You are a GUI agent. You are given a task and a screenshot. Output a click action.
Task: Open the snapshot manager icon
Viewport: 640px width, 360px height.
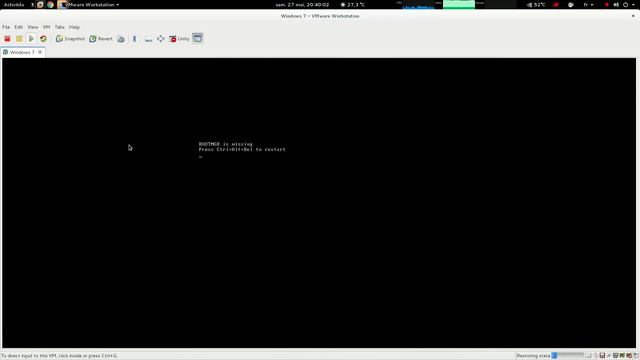pyautogui.click(x=121, y=39)
